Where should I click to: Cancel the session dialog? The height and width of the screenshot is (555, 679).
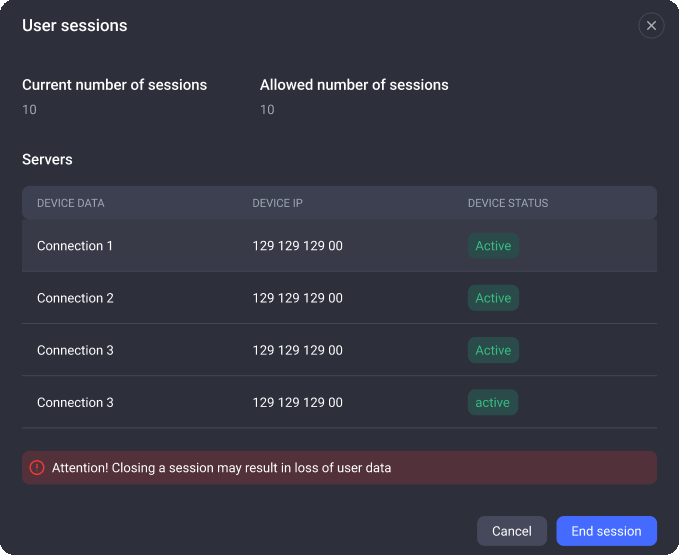tap(511, 531)
